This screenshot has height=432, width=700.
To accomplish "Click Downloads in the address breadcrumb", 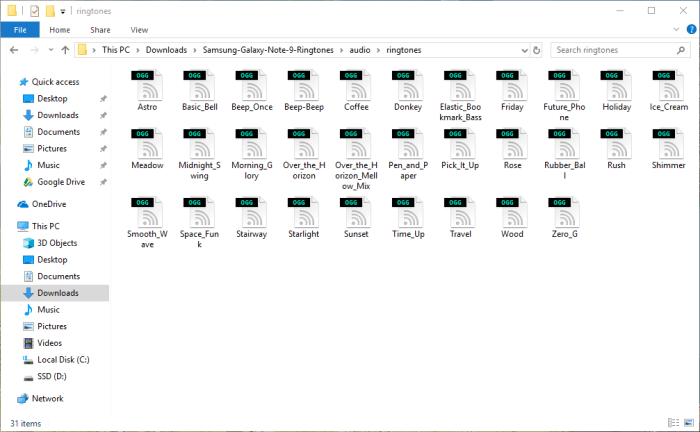I will [167, 49].
